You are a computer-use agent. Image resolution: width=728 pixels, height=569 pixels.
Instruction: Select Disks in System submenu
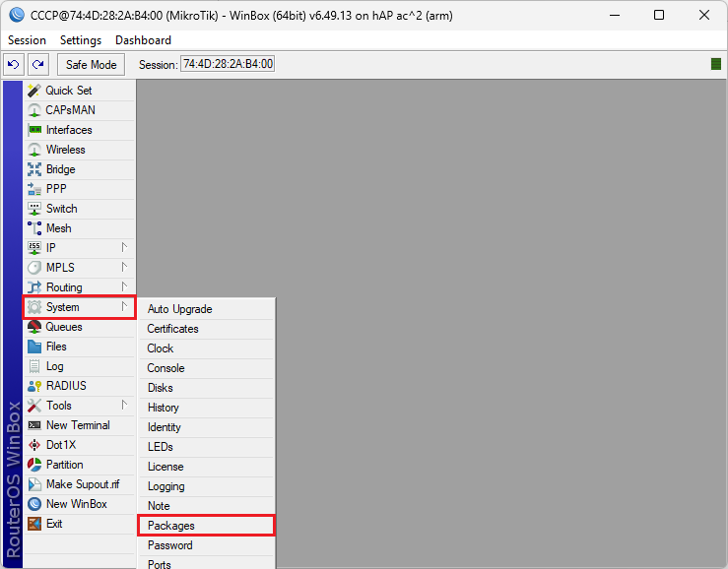pyautogui.click(x=206, y=388)
